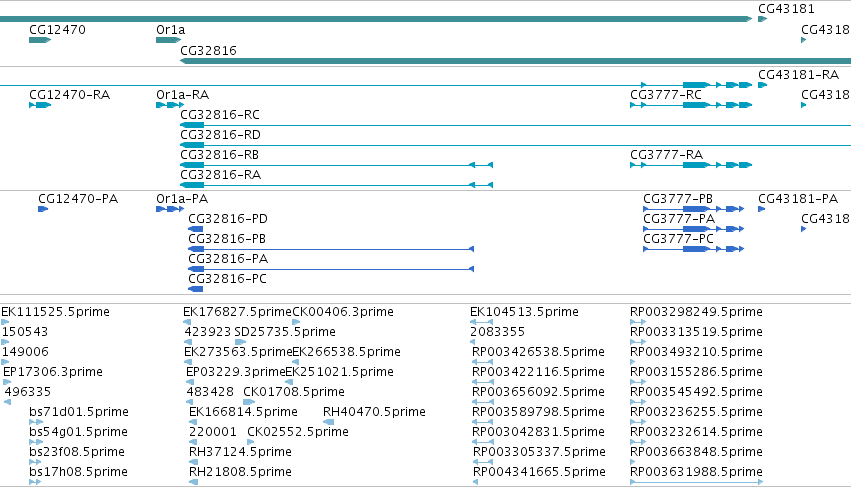
Task: Select the CG32816-PC protein label
Action: pos(227,279)
